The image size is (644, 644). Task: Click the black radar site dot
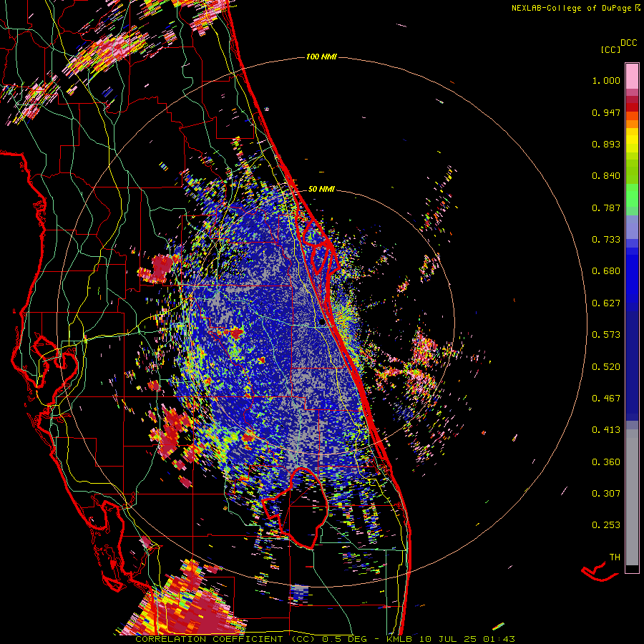point(321,323)
